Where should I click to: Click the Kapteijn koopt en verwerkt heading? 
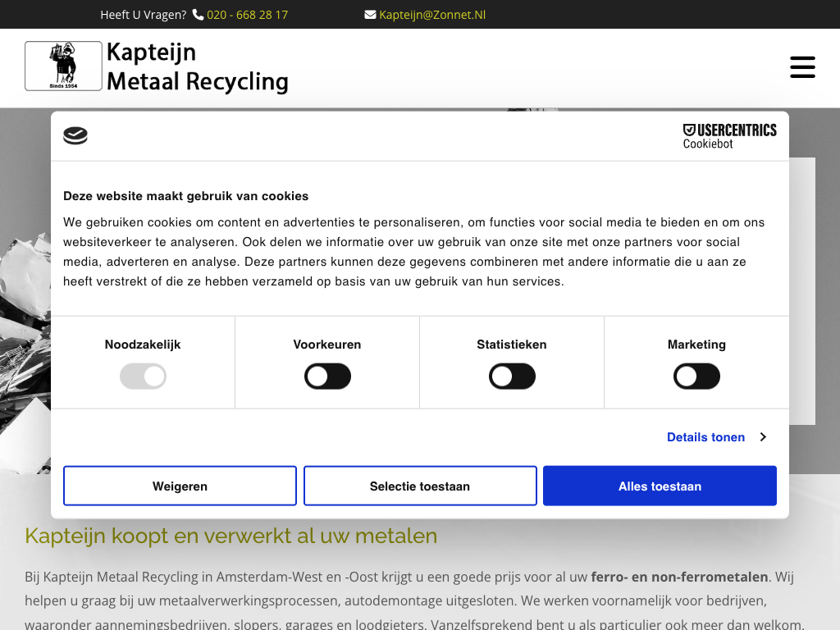[231, 536]
